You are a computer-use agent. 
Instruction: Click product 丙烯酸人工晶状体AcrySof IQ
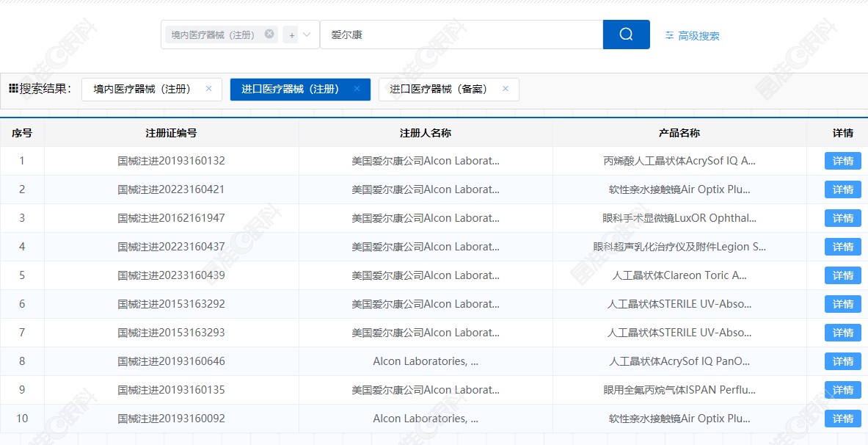pyautogui.click(x=679, y=161)
